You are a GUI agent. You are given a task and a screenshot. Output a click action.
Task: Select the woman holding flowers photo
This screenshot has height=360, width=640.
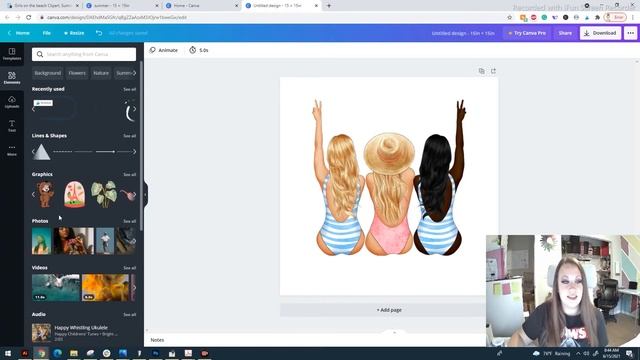[x=73, y=241]
